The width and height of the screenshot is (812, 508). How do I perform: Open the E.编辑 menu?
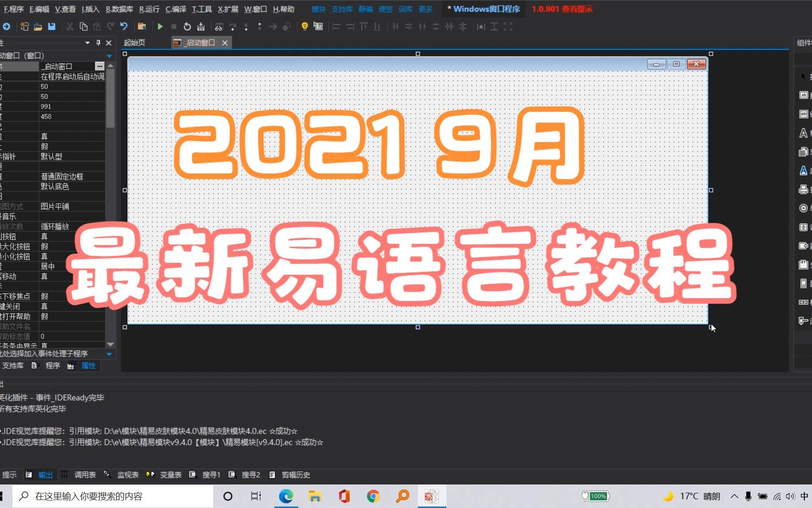pos(39,9)
